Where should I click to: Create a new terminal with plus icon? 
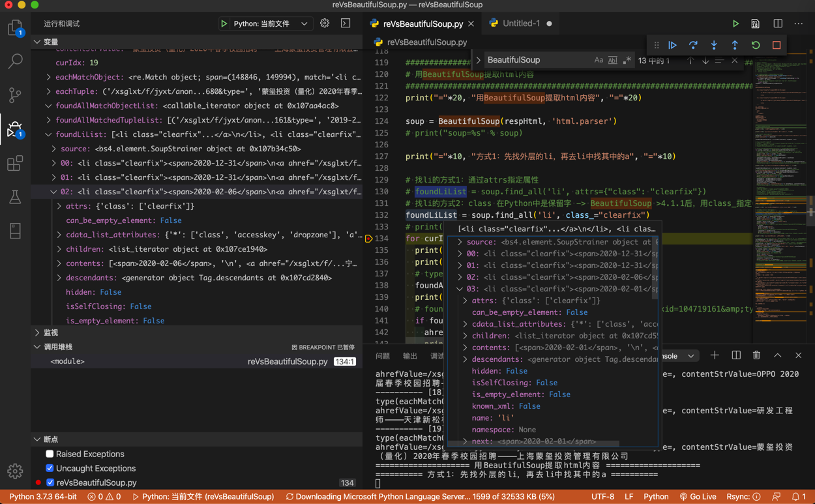tap(715, 355)
